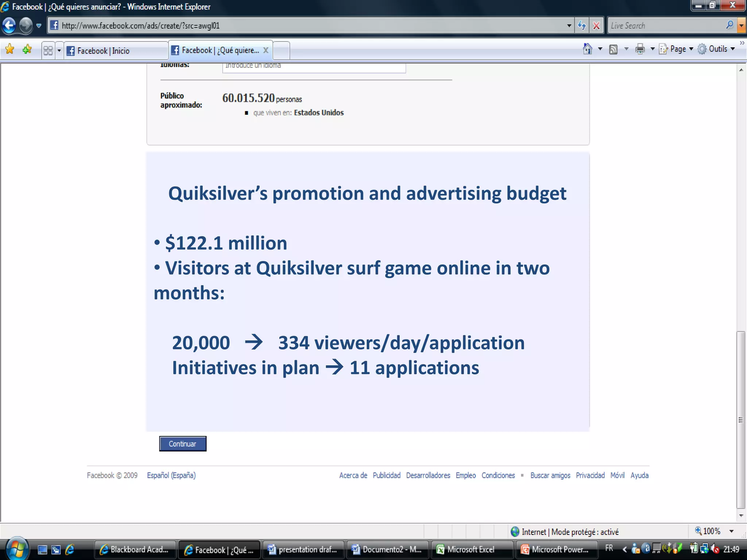Click the scrollbar up arrow
The image size is (747, 560).
(741, 70)
